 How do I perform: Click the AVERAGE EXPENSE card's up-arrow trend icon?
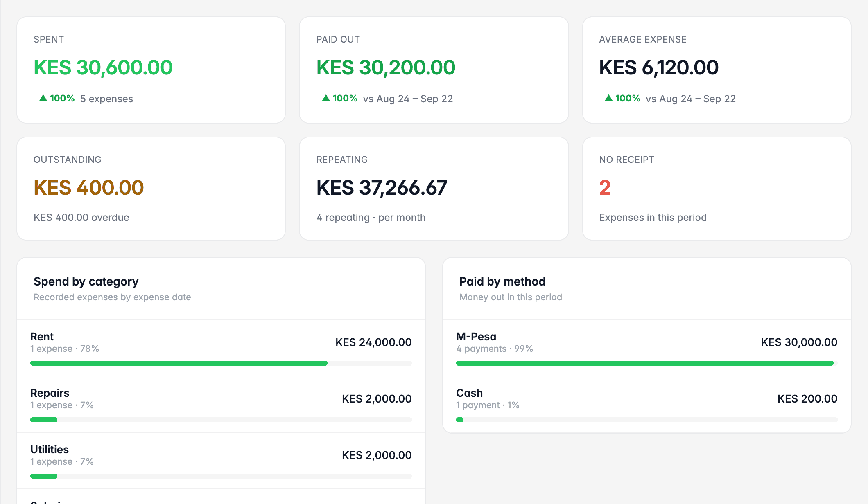point(609,98)
